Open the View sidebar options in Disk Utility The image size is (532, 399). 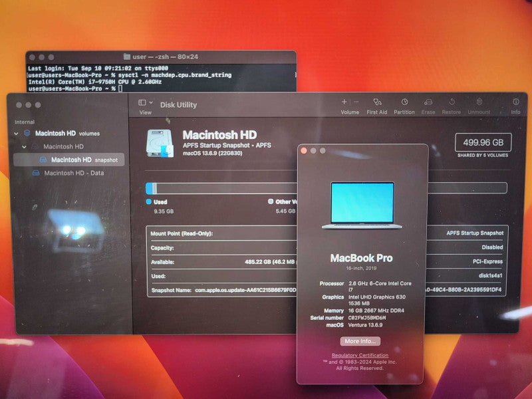pos(145,102)
